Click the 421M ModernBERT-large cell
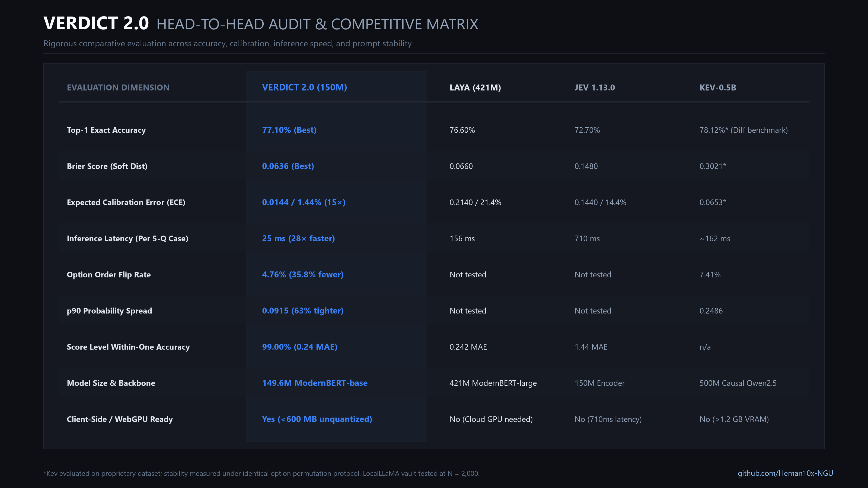This screenshot has width=868, height=488. pos(493,383)
